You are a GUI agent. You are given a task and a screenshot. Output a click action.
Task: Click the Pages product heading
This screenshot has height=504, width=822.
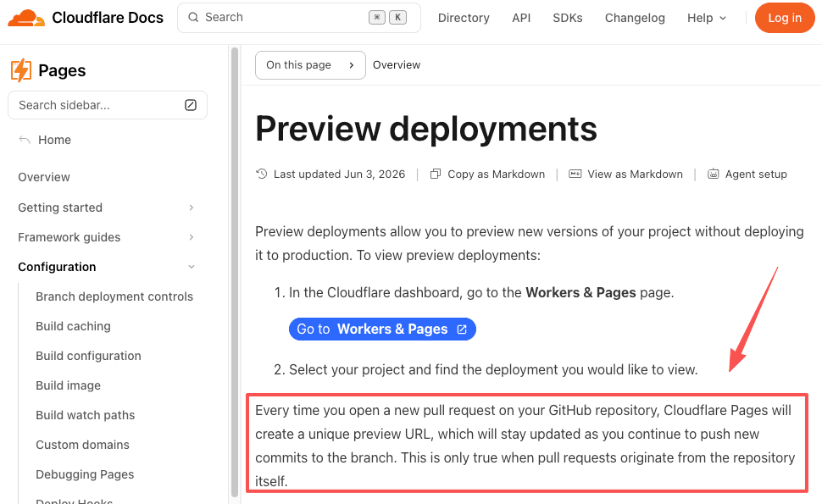coord(62,70)
